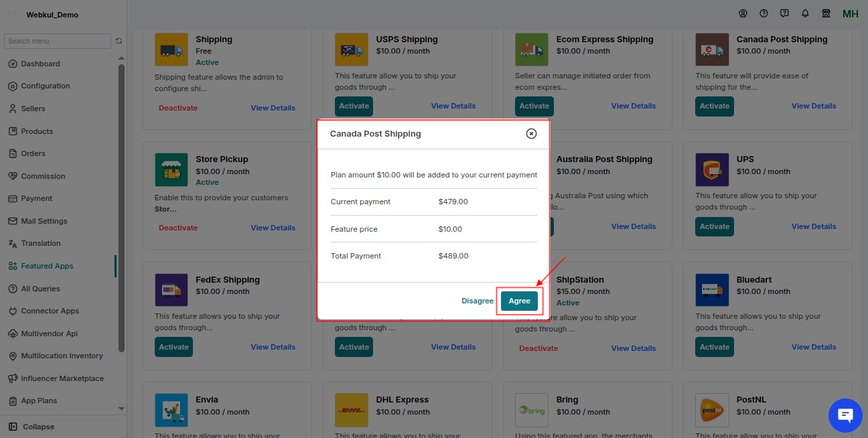Open the help question mark icon
The width and height of the screenshot is (868, 438).
click(764, 13)
